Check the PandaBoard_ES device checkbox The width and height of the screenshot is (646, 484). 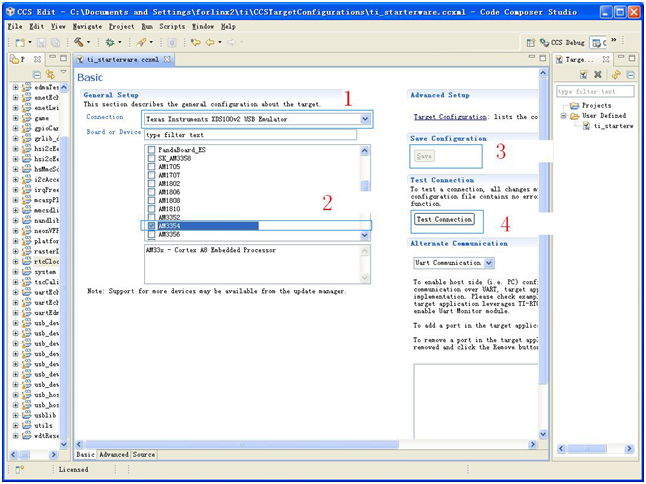[x=151, y=150]
